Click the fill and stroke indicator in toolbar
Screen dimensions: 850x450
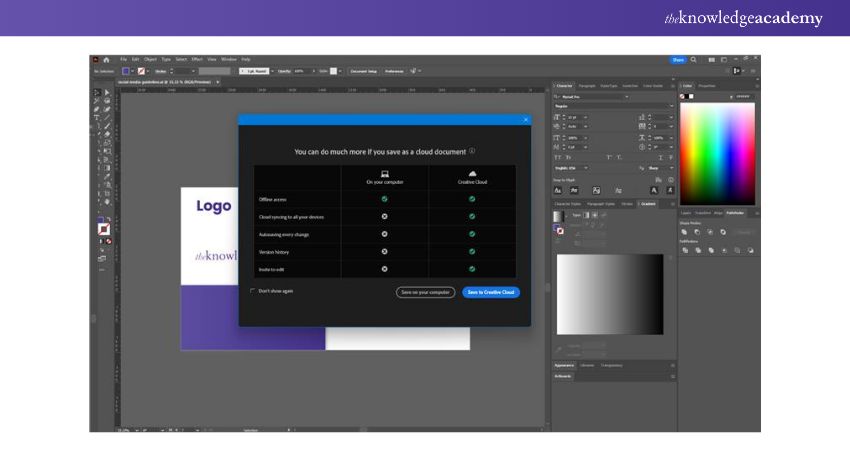pyautogui.click(x=103, y=229)
